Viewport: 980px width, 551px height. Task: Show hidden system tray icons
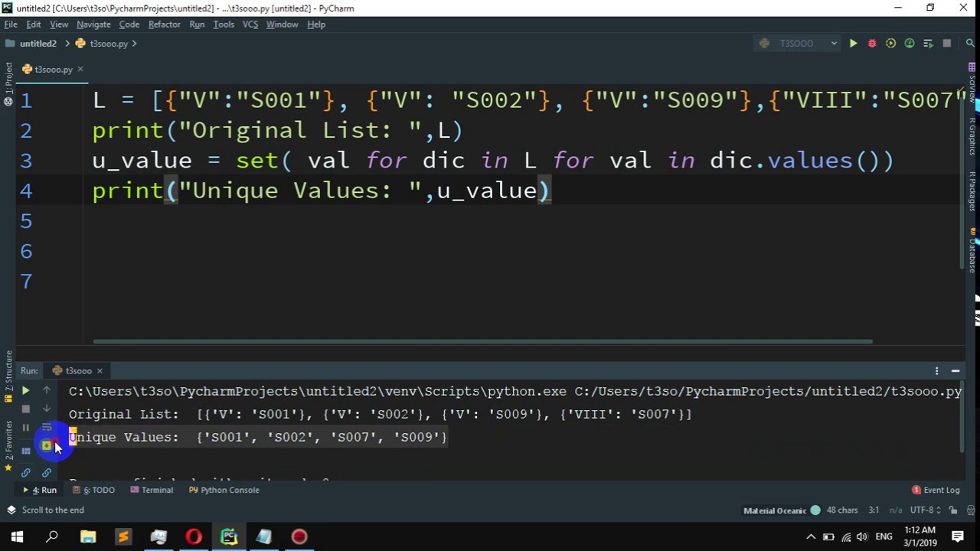tap(811, 536)
